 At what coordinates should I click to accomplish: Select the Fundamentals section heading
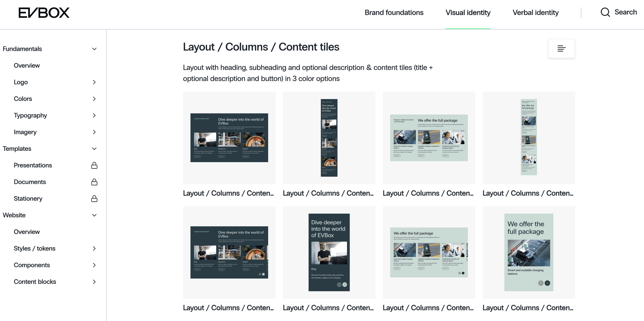click(22, 49)
